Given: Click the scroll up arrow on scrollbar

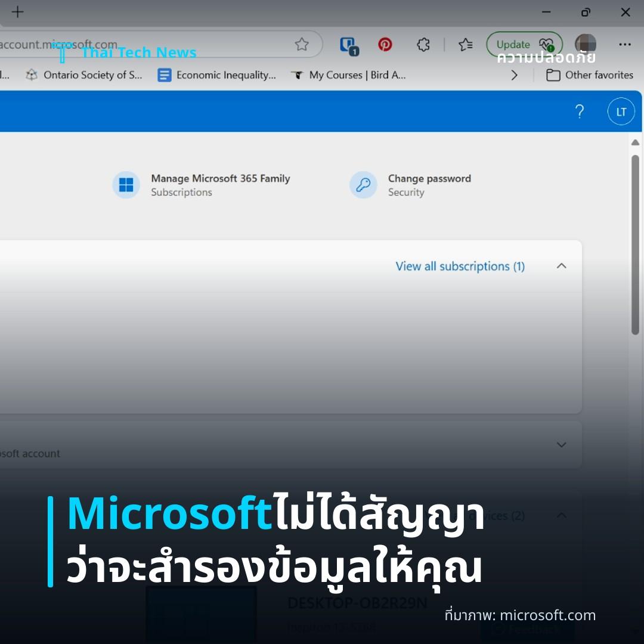Looking at the screenshot, I should coord(635,143).
